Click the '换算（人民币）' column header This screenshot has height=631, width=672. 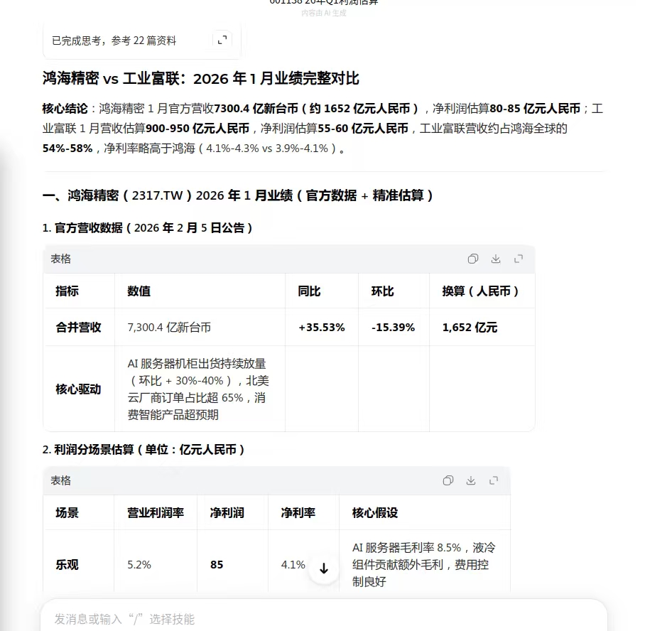[480, 291]
